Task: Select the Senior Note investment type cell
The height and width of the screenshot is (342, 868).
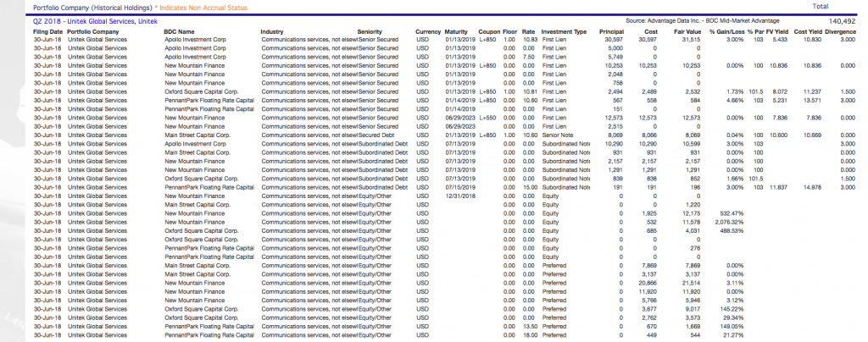Action: point(556,135)
